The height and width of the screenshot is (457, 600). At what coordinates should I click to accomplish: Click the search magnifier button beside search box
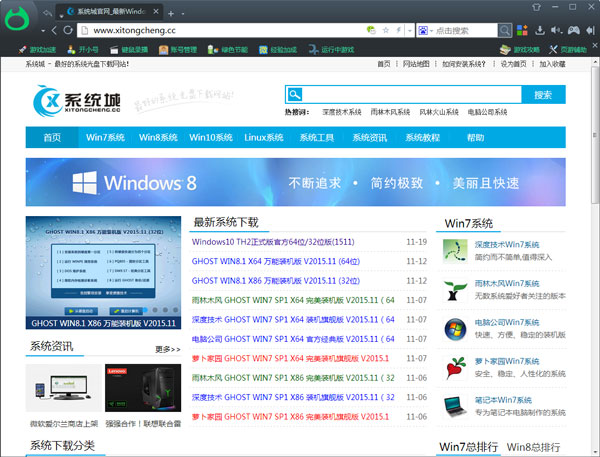coord(505,30)
